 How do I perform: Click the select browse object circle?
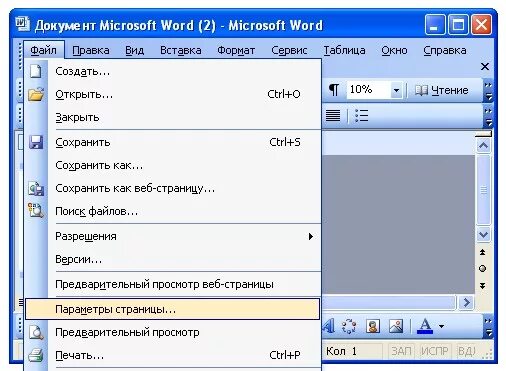[x=482, y=269]
